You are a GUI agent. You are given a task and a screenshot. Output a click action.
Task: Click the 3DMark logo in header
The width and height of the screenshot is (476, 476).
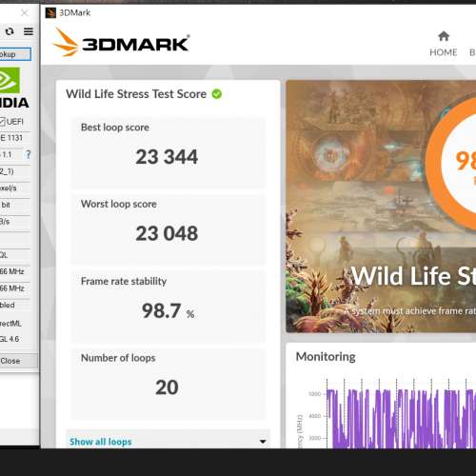[x=121, y=43]
